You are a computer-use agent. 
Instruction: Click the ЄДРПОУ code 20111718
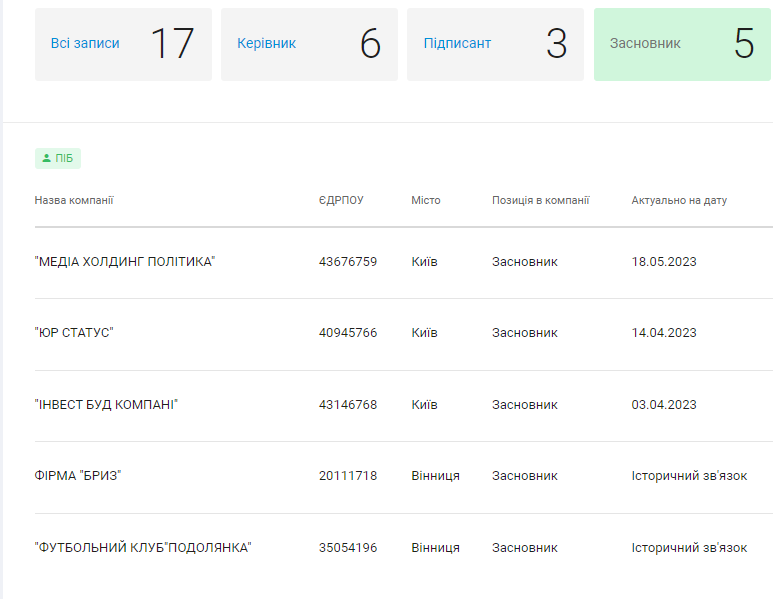[x=348, y=476]
